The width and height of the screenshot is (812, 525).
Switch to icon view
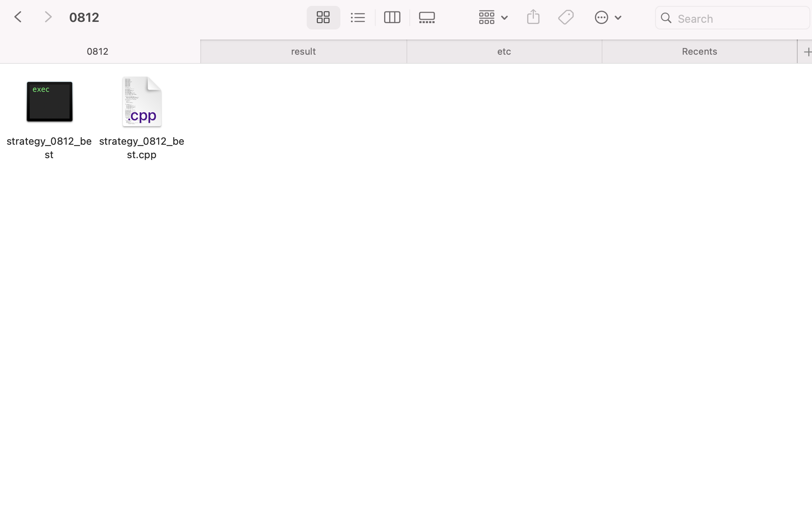pyautogui.click(x=323, y=18)
